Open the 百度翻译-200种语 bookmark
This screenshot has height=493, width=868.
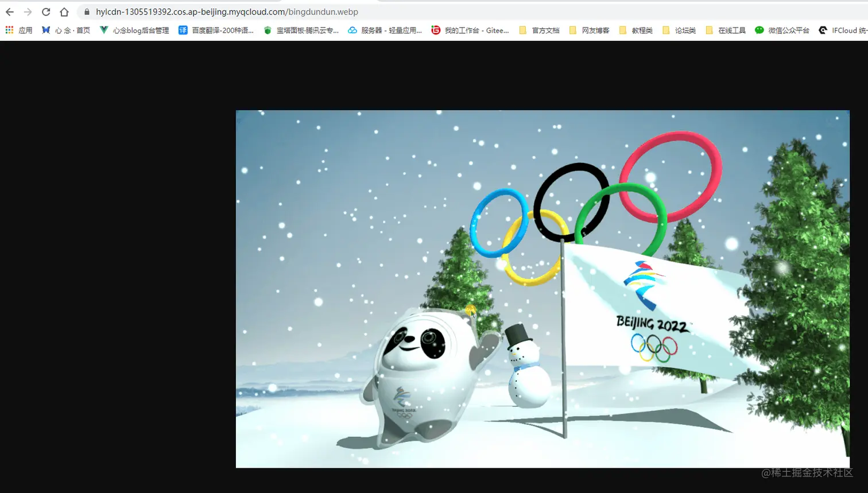click(216, 30)
